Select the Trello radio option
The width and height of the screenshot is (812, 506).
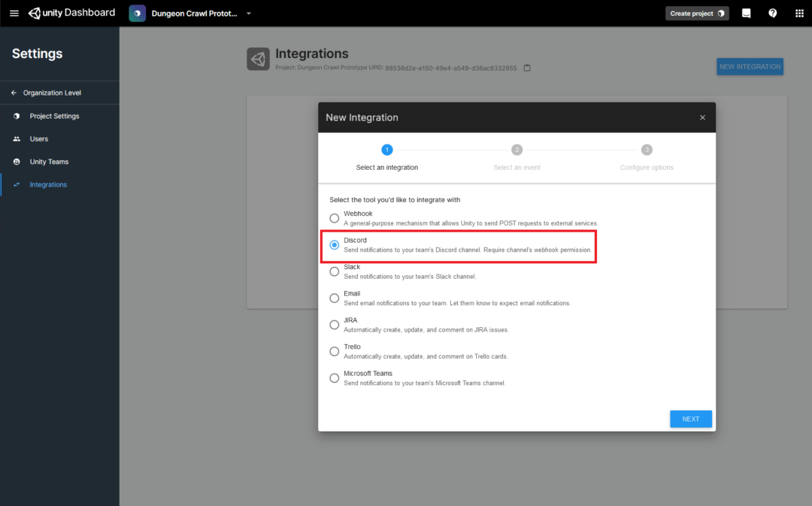(x=335, y=351)
